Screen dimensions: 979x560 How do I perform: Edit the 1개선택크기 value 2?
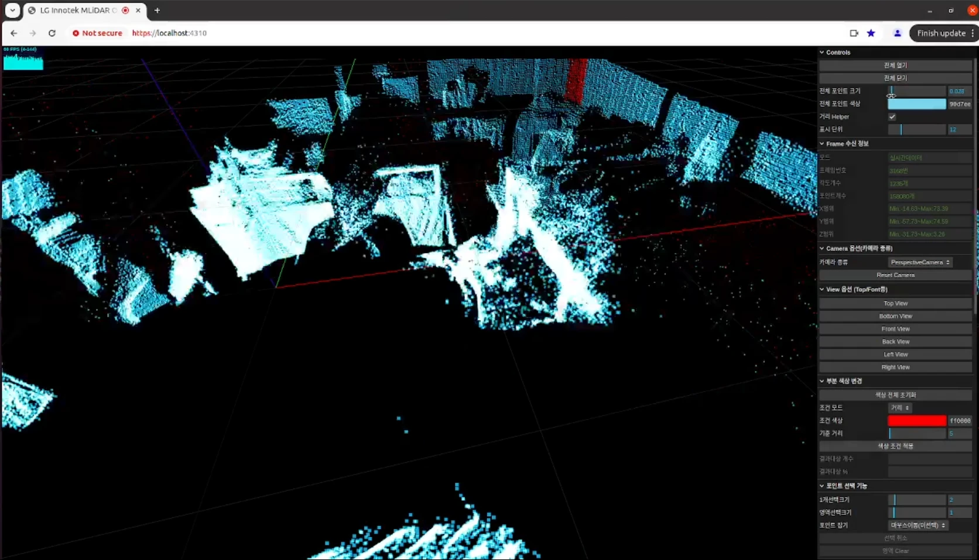960,500
